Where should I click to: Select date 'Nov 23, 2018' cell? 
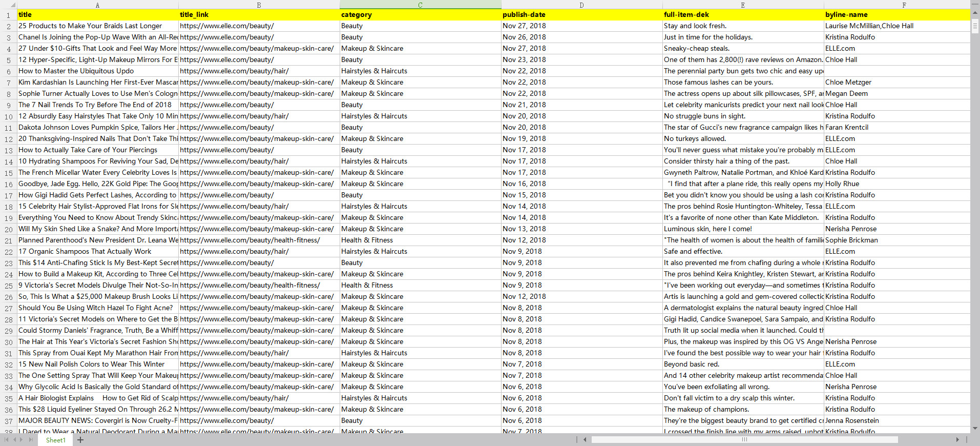pos(582,60)
